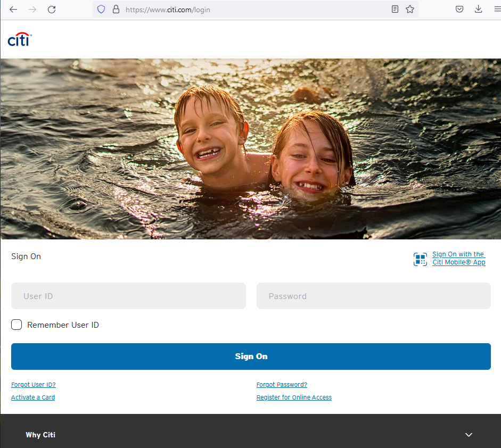Save the page to Pocket
This screenshot has height=448, width=501.
point(459,9)
